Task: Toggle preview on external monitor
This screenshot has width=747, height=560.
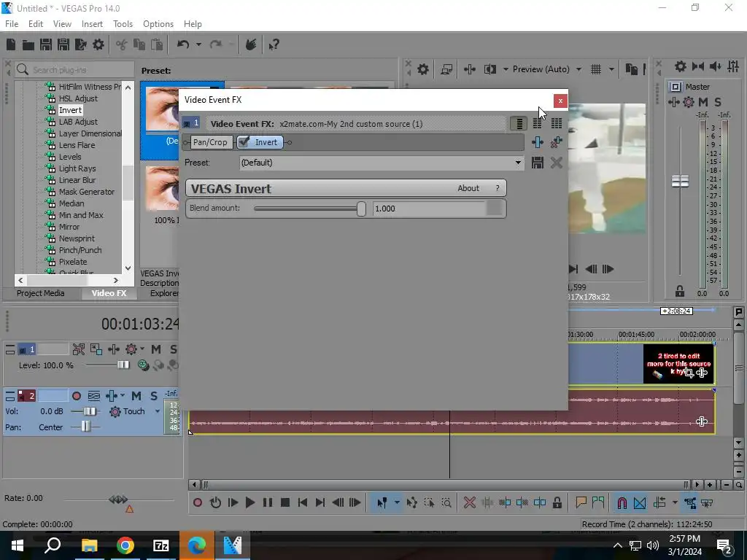Action: coord(446,69)
